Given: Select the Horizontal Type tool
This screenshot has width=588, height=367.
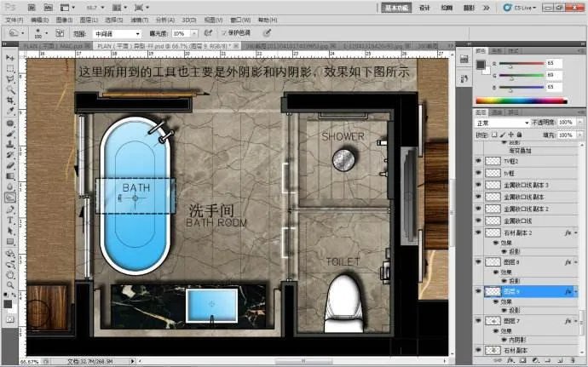Looking at the screenshot, I should 9,218.
